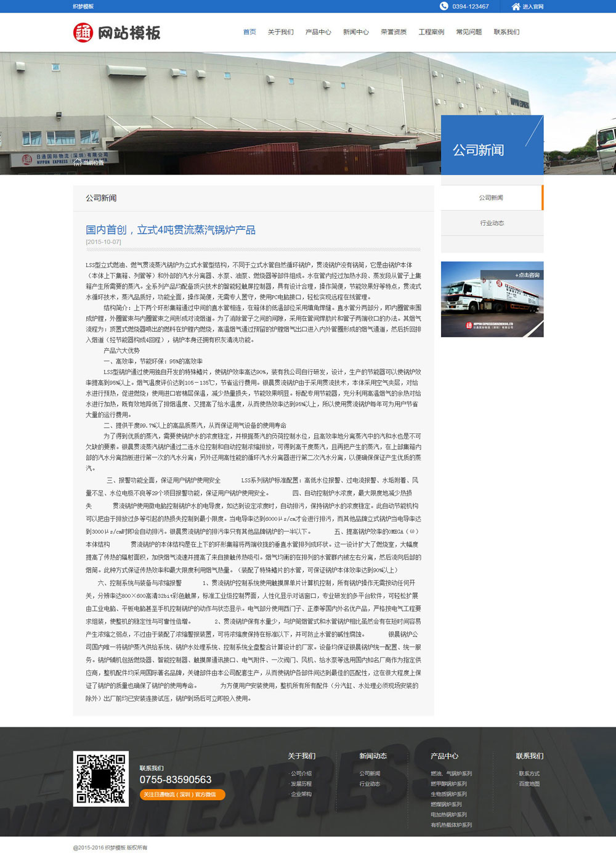This screenshot has height=858, width=616.
Task: Switch to 行业动态 in the sidebar
Action: point(491,223)
